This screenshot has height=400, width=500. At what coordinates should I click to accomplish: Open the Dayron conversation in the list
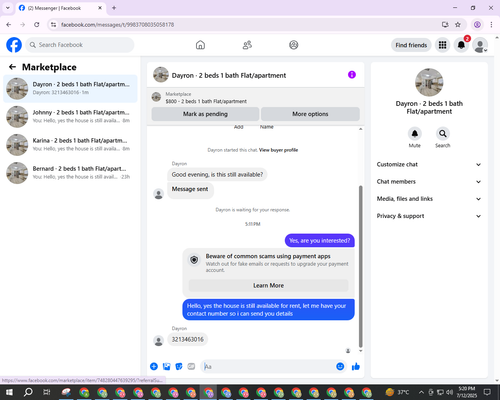70,89
